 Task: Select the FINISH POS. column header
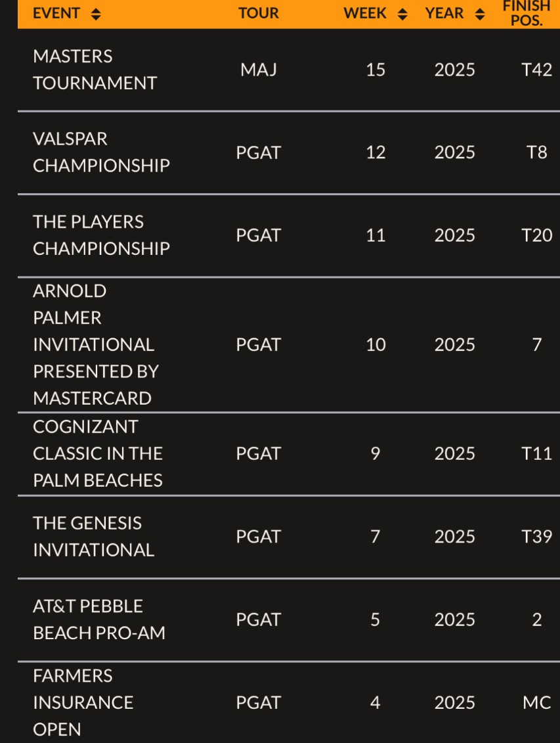[x=527, y=13]
